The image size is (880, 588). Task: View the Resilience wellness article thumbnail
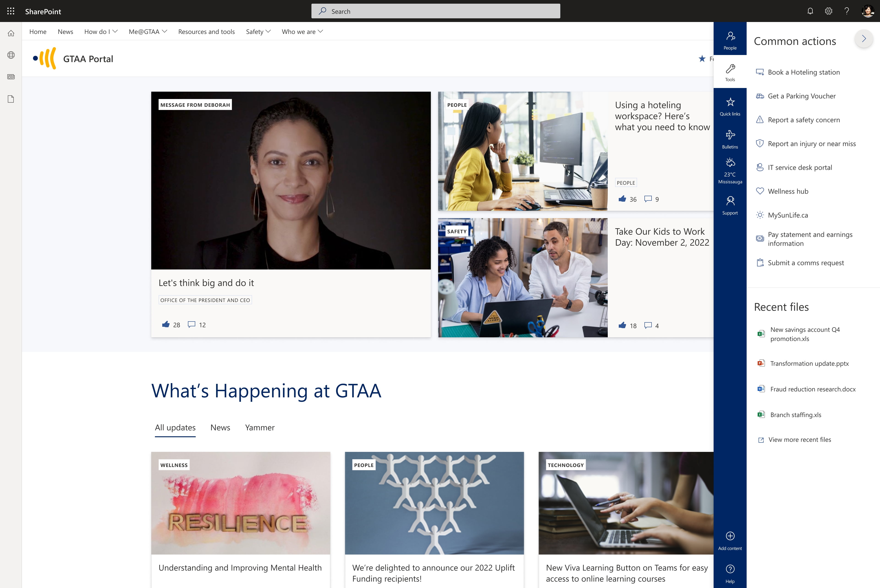[240, 502]
